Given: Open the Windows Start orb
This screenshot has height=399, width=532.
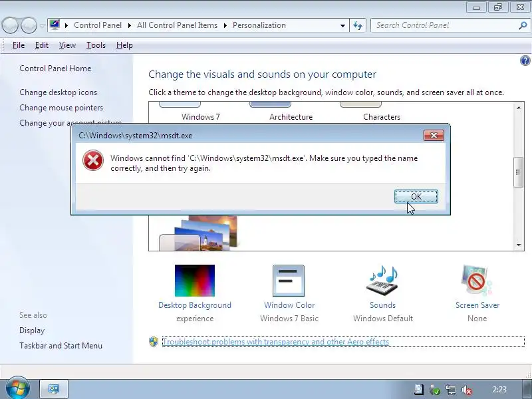Looking at the screenshot, I should click(17, 388).
